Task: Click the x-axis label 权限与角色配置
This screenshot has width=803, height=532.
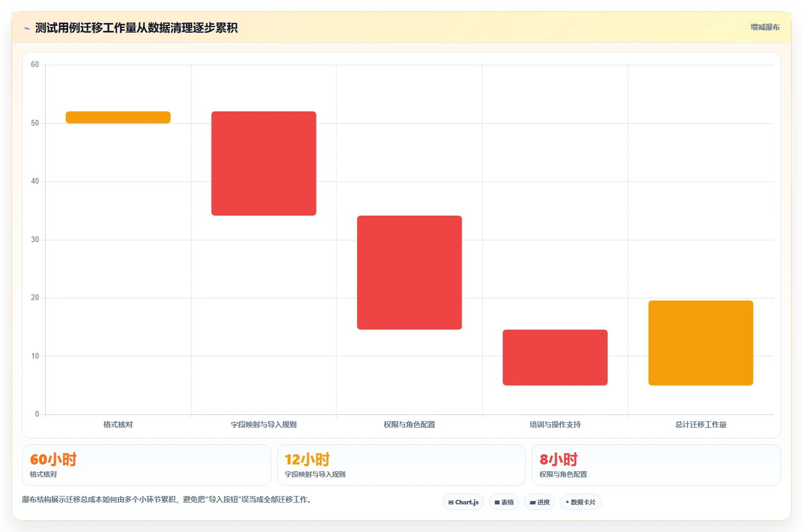Action: [409, 424]
